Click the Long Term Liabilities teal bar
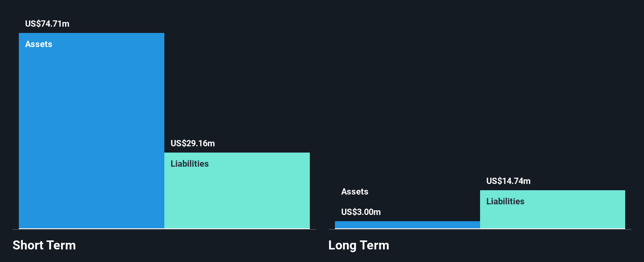 tap(553, 209)
